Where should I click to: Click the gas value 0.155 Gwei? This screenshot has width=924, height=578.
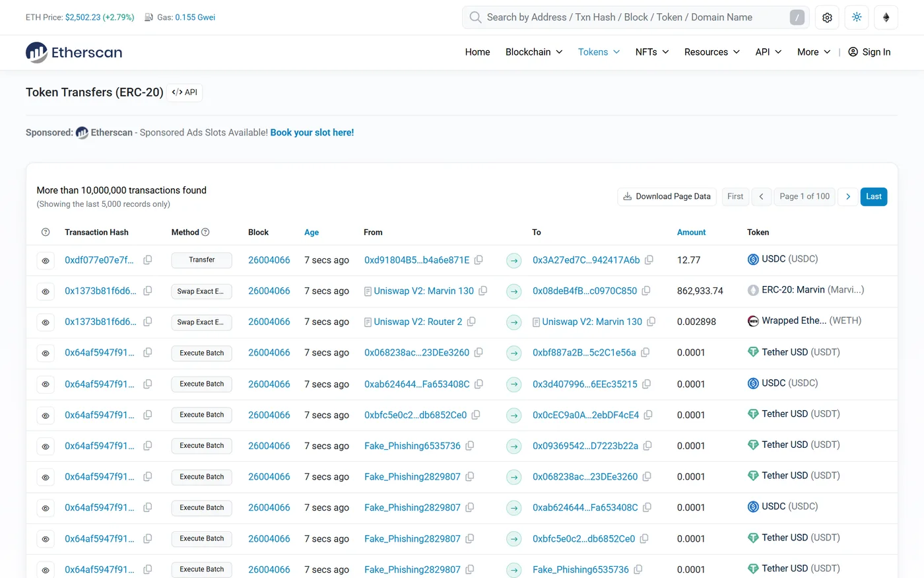click(x=195, y=17)
